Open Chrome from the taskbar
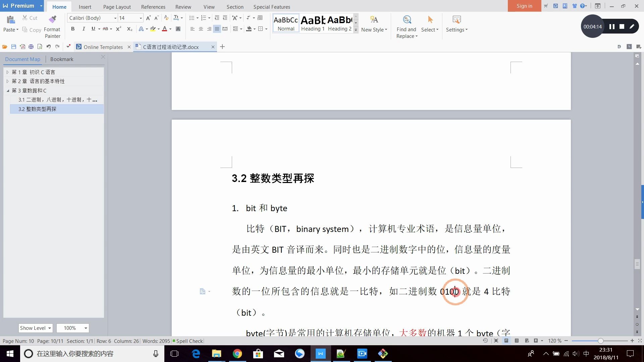The height and width of the screenshot is (362, 644). coord(237,354)
